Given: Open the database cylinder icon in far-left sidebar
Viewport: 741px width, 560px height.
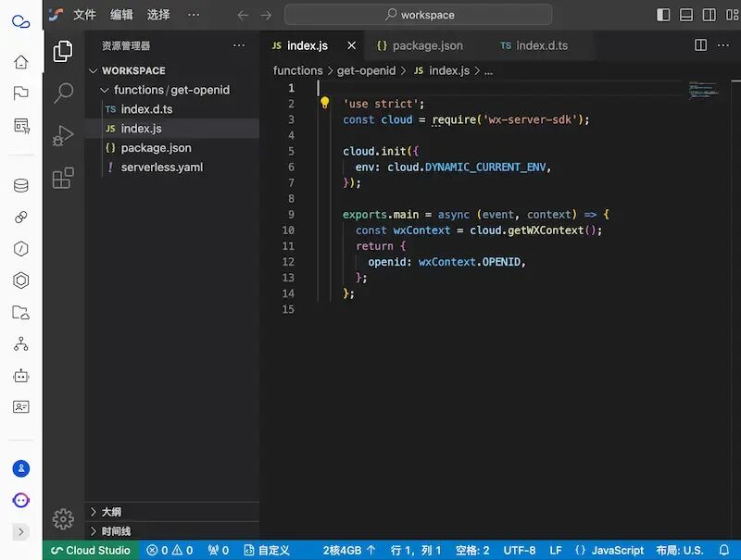Looking at the screenshot, I should [20, 185].
